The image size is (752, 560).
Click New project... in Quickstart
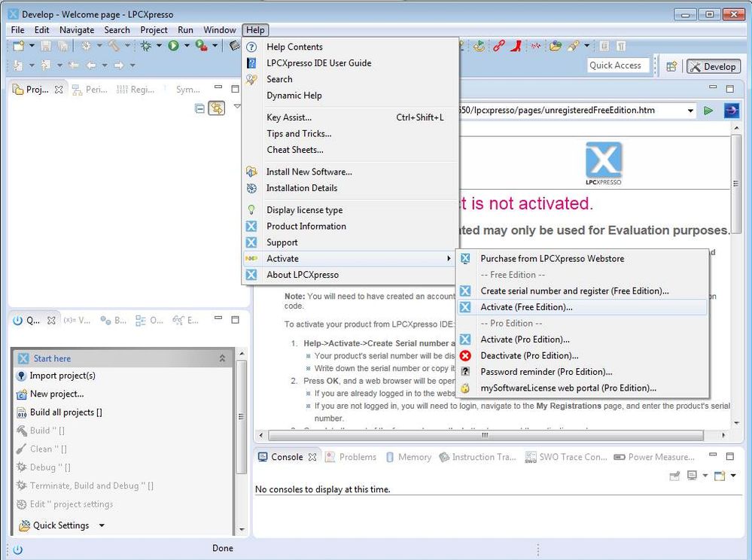[x=56, y=394]
